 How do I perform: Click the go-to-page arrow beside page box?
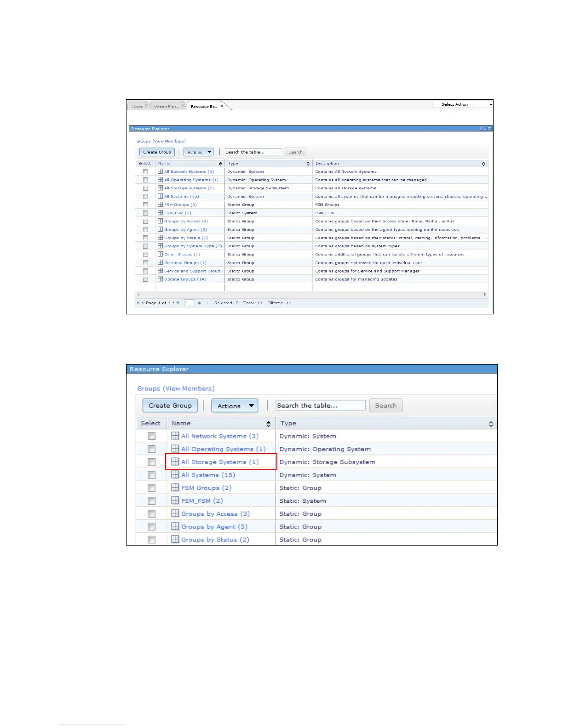point(199,303)
